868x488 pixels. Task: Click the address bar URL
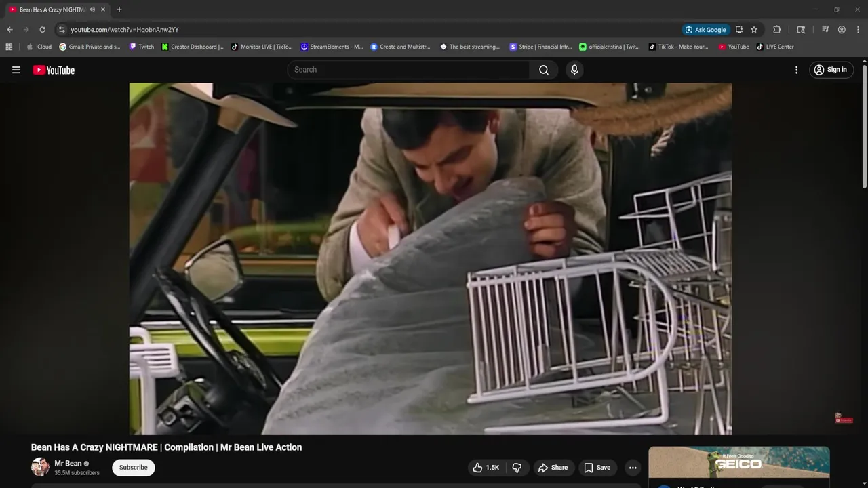(125, 30)
